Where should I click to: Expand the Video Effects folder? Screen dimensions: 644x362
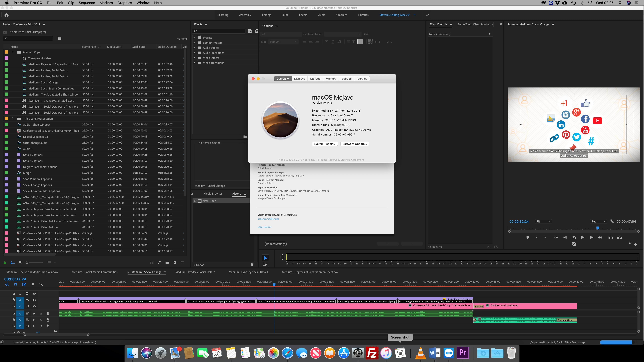pyautogui.click(x=194, y=58)
